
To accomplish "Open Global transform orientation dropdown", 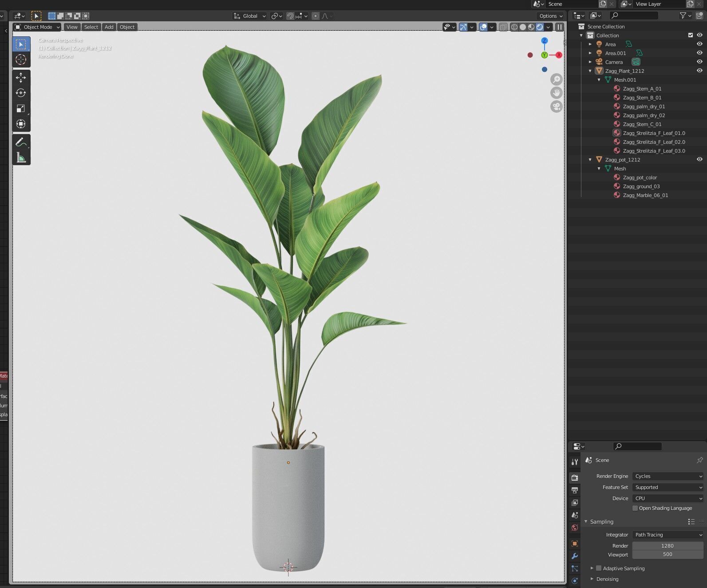I will [250, 16].
